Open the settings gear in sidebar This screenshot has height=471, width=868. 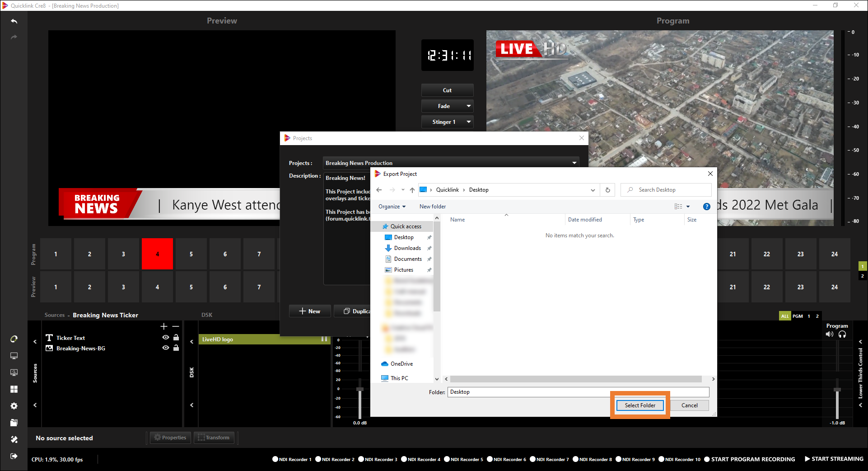14,406
